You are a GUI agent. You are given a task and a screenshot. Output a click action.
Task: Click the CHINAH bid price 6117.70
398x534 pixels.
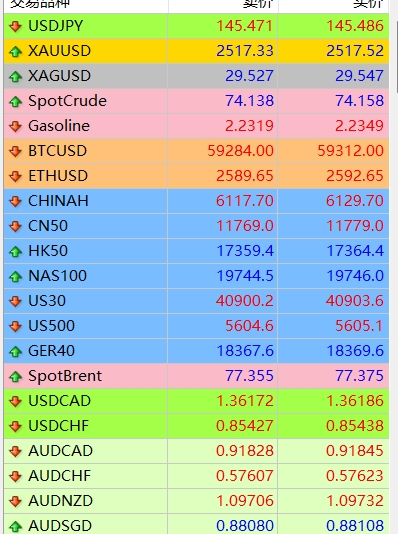coord(244,201)
